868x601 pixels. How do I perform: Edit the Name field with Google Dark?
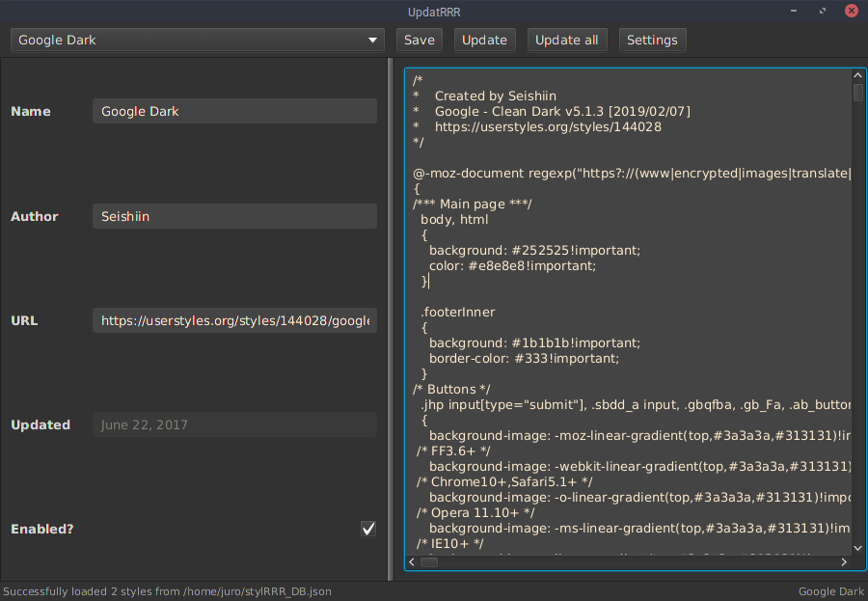(234, 111)
